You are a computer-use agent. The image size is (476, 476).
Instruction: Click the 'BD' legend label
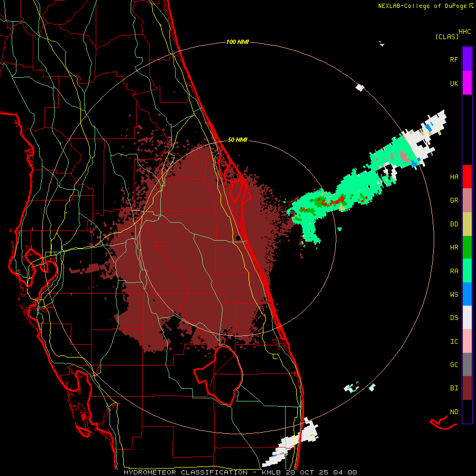454,224
